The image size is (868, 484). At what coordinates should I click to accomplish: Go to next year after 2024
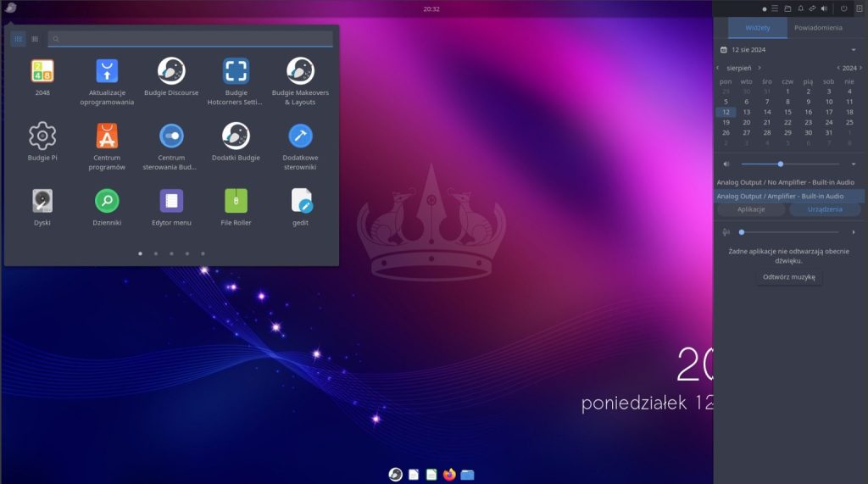click(x=860, y=68)
